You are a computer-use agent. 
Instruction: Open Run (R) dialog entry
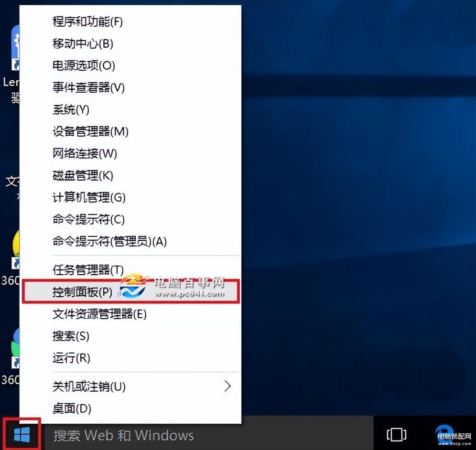pyautogui.click(x=130, y=358)
